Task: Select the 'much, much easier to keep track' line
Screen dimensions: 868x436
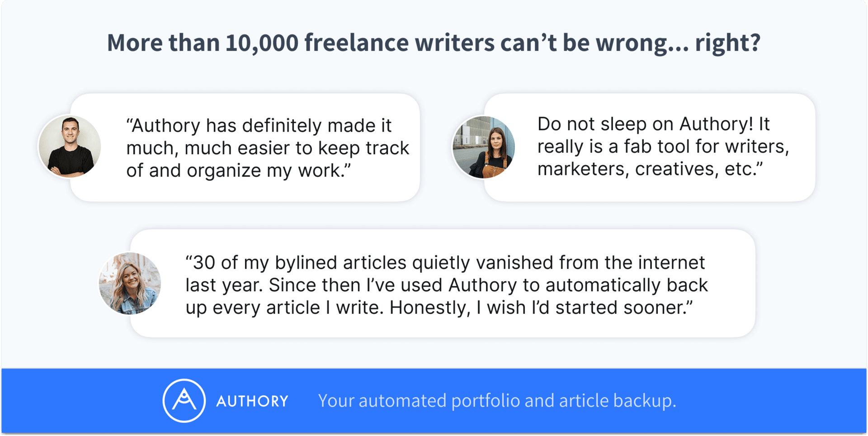Action: point(268,148)
